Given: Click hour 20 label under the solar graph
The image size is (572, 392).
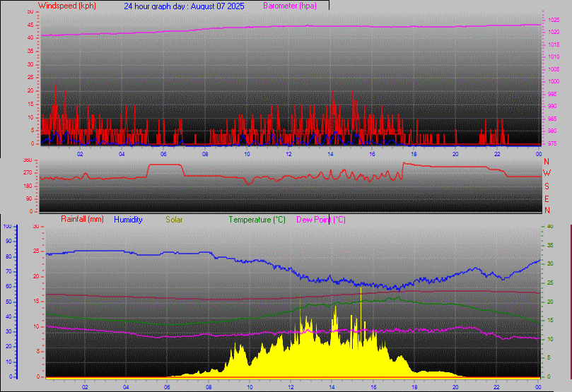Looking at the screenshot, I should 455,387.
